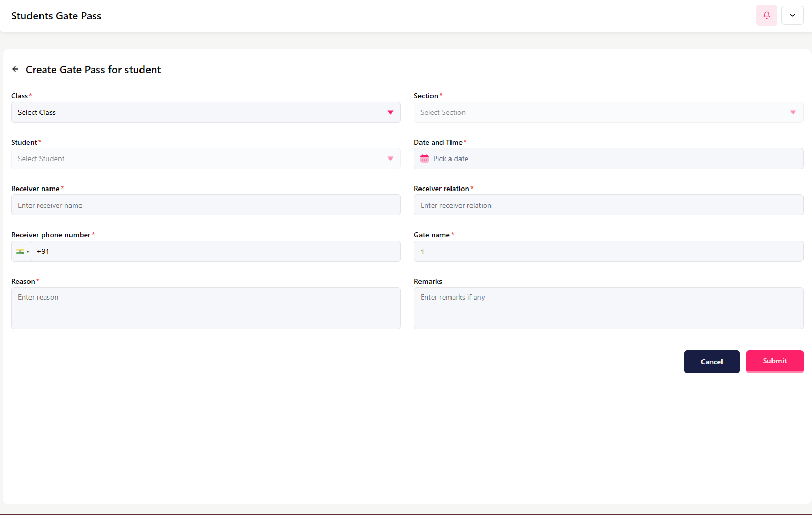Click the Class dropdown pink arrow
Screen dimensions: 812x515
(390, 112)
